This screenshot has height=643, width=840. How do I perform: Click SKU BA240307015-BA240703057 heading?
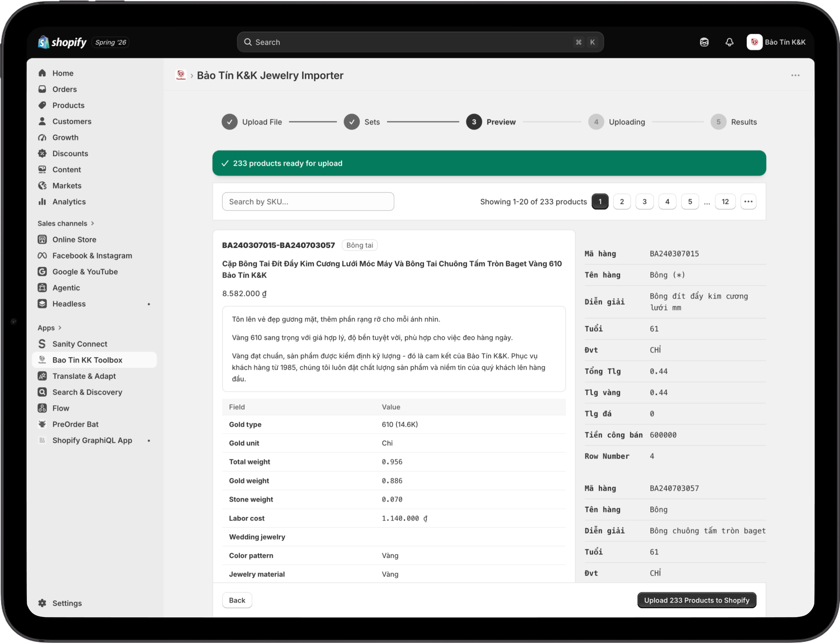coord(278,245)
